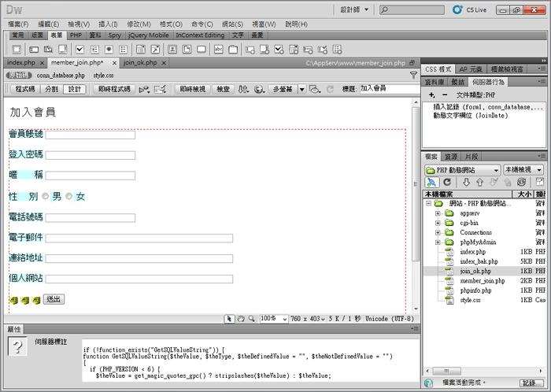Toggle 即時程式碼 live code

[x=114, y=89]
